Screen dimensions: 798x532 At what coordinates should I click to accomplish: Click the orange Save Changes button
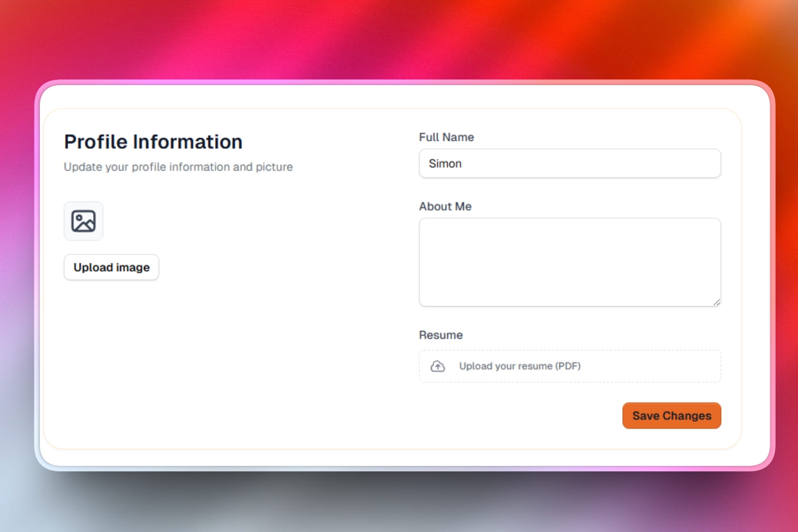tap(671, 416)
